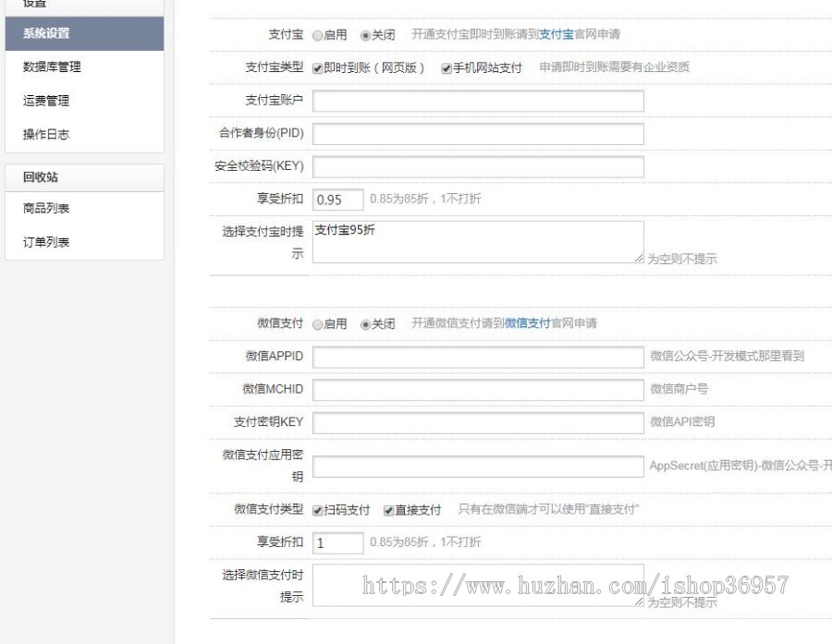This screenshot has height=644, width=832.
Task: Focus the 支付宝账户 input field
Action: tap(478, 101)
